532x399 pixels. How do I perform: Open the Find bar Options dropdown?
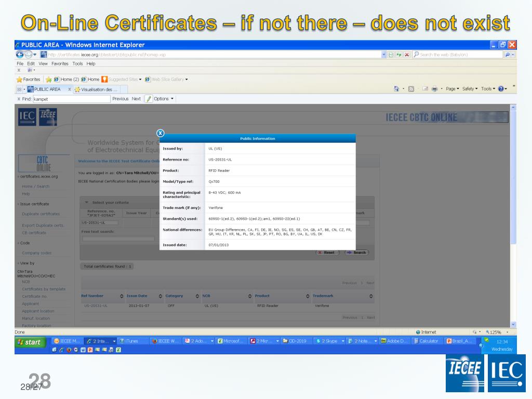coord(164,99)
